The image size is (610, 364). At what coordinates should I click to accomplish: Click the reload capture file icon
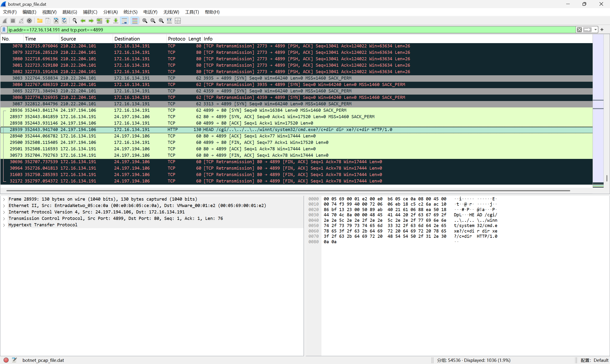pyautogui.click(x=64, y=21)
